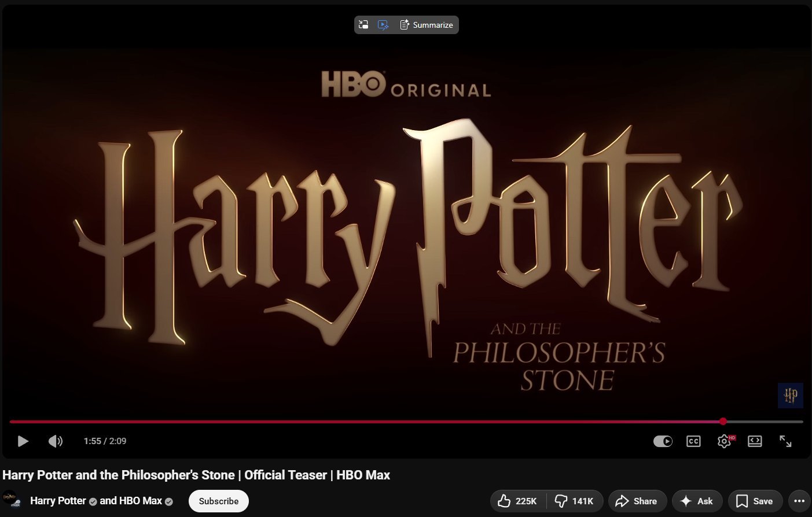Switch to theater mode view
Image resolution: width=812 pixels, height=517 pixels.
755,441
